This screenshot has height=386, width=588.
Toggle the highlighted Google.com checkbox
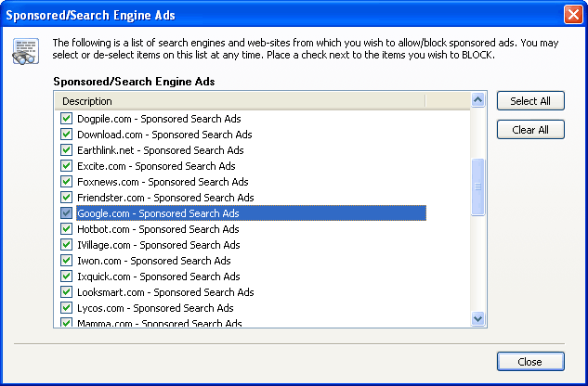pos(66,212)
